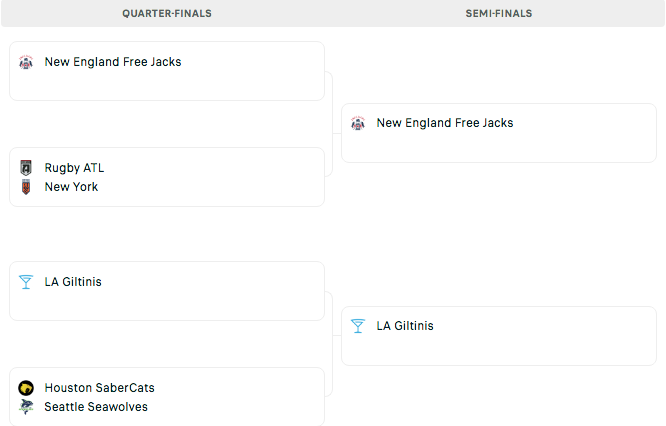Open the Houston SaberCats team link
Screen dimensions: 666x426
pos(99,388)
